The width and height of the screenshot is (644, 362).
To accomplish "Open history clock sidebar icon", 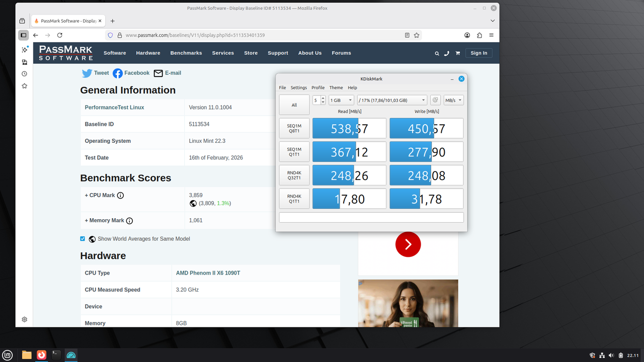I will pos(24,74).
